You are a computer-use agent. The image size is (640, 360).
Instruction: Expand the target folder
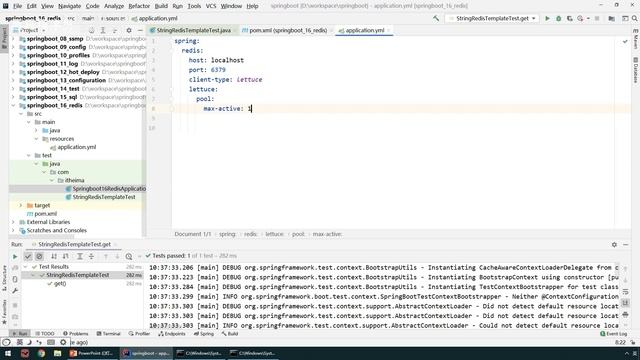click(21, 205)
